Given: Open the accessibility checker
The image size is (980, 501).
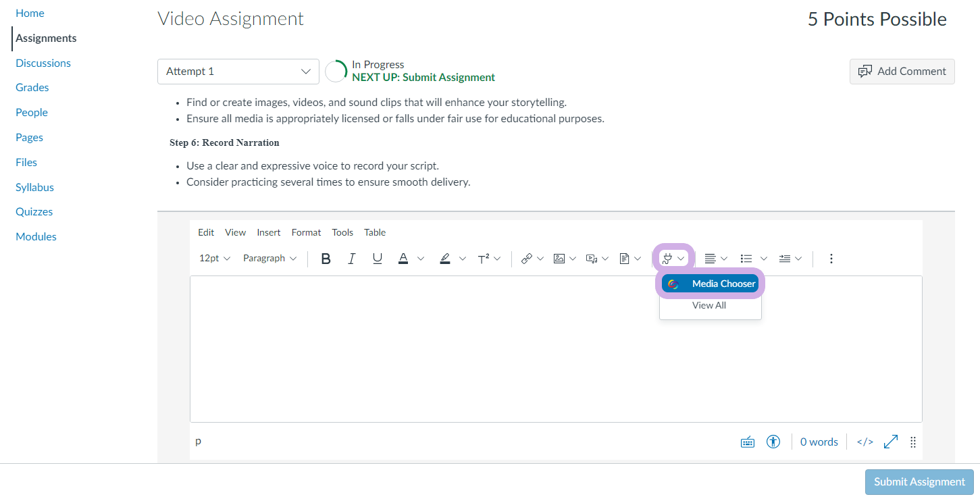Looking at the screenshot, I should point(773,442).
